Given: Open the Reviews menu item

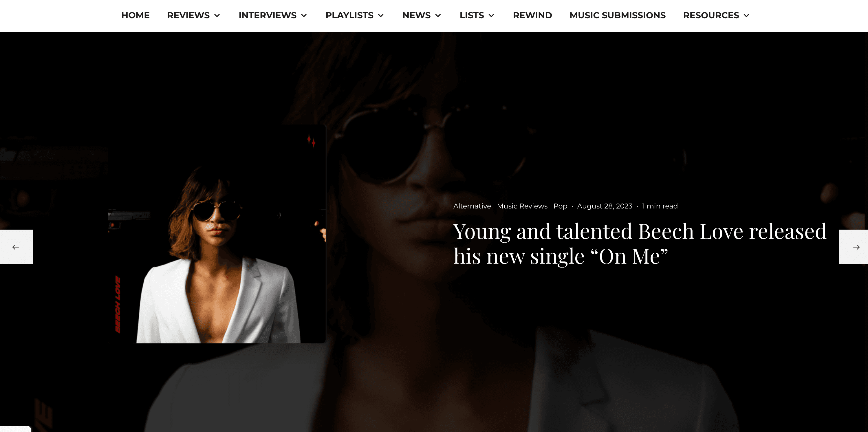Looking at the screenshot, I should (x=188, y=15).
